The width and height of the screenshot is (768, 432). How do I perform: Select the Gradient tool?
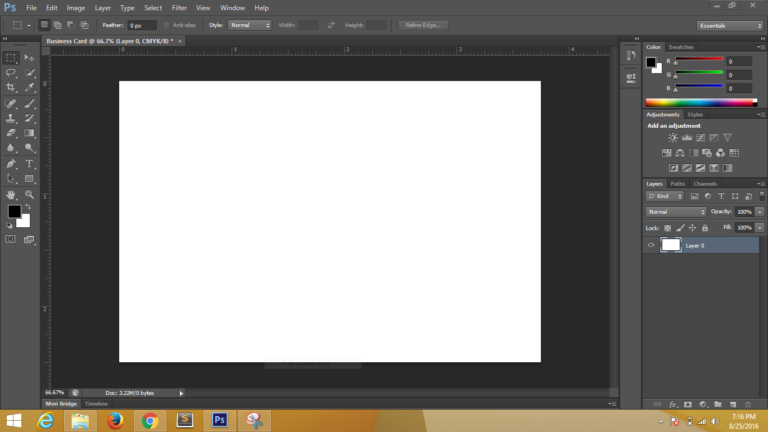pos(29,133)
